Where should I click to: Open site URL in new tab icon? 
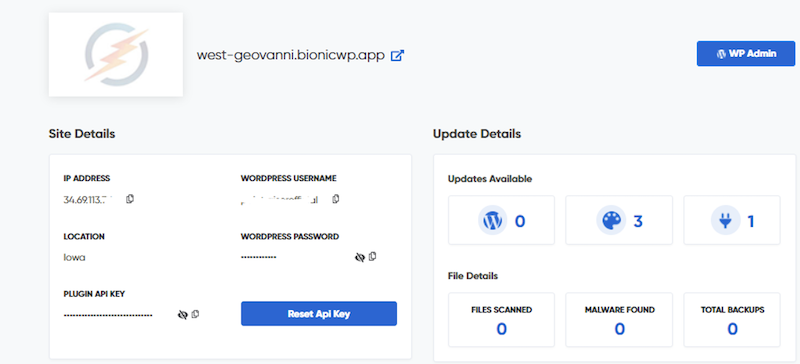tap(397, 55)
